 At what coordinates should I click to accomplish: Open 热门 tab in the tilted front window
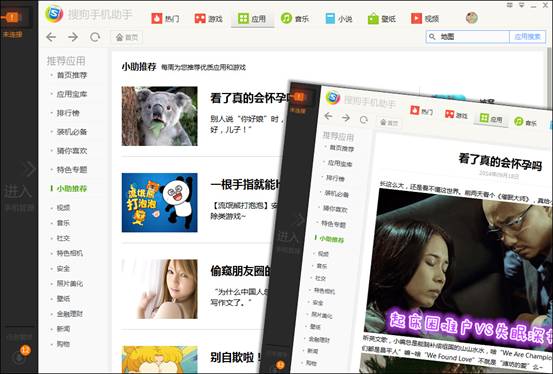(421, 111)
